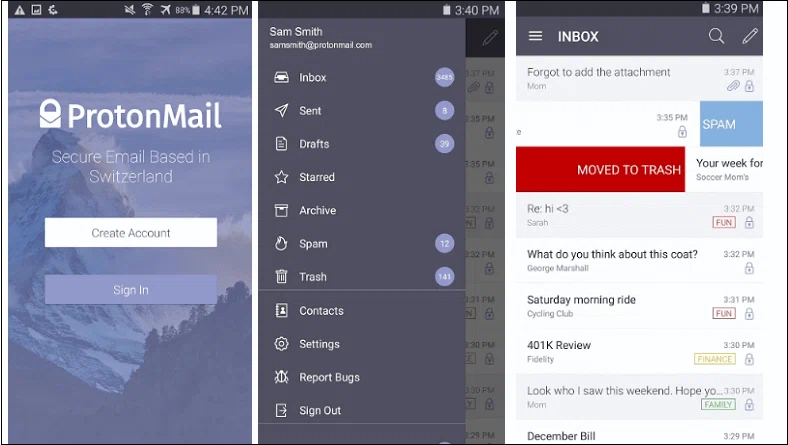Click the Starred star icon
The height and width of the screenshot is (445, 788).
[x=281, y=177]
